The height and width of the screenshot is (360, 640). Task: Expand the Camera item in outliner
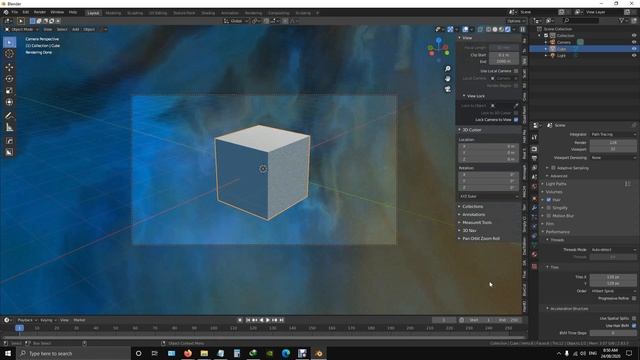coord(546,42)
